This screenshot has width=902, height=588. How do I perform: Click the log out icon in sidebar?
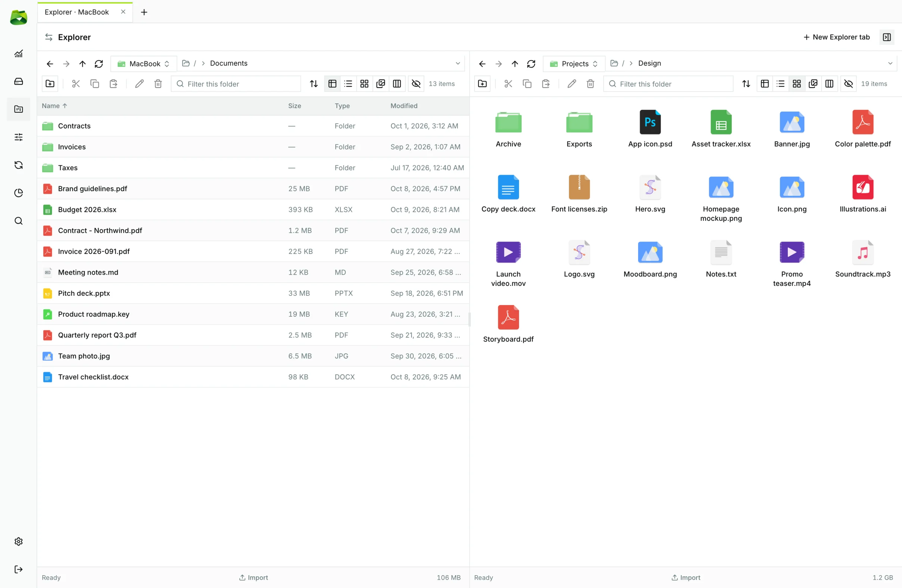click(x=18, y=569)
